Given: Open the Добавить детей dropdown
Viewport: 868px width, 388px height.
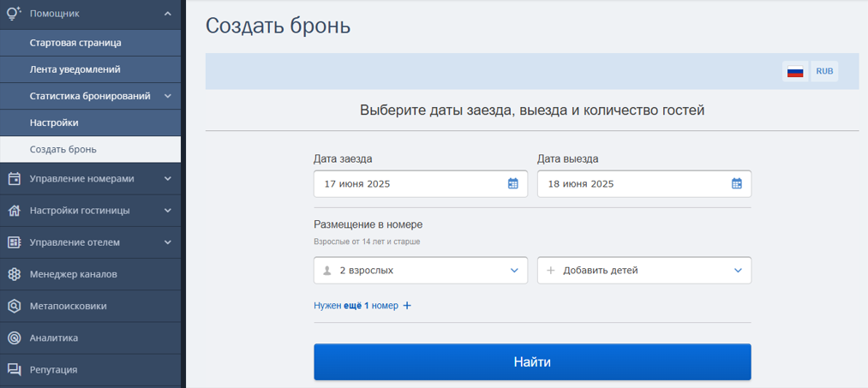Looking at the screenshot, I should tap(644, 270).
